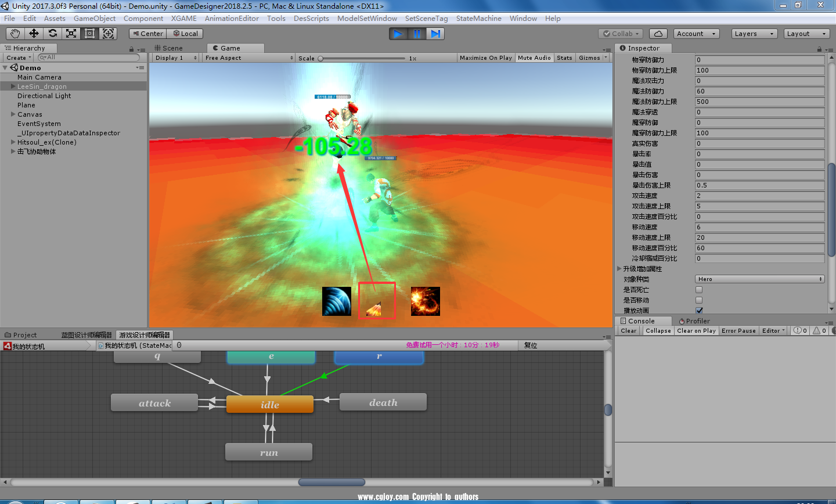The image size is (836, 504).
Task: Click the Maximize On Play button
Action: pos(485,58)
